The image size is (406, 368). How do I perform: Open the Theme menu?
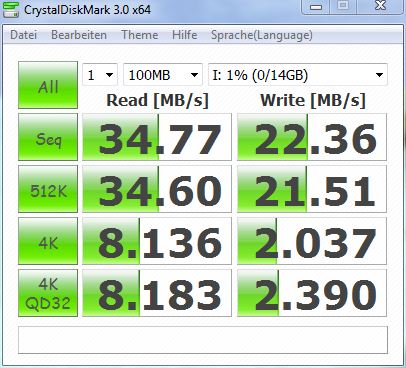(x=140, y=35)
